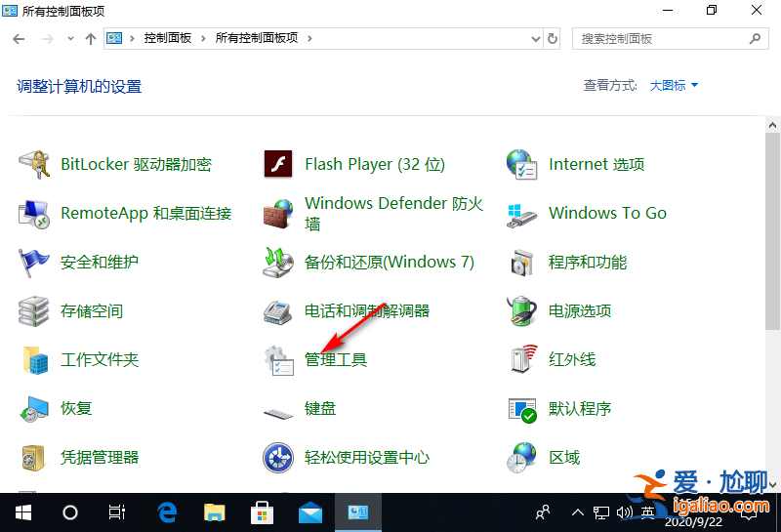Click the 管理工具 text link
The image size is (781, 532).
tap(336, 359)
